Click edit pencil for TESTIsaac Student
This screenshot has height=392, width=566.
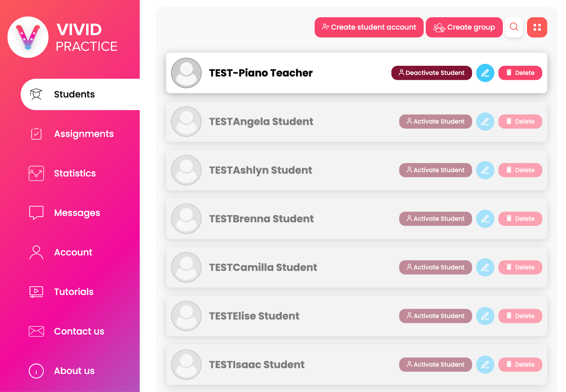(485, 365)
